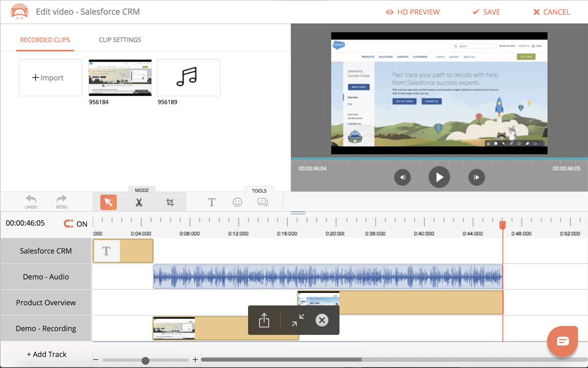Image resolution: width=588 pixels, height=368 pixels.
Task: Open the emoji smiley tool
Action: (x=237, y=202)
